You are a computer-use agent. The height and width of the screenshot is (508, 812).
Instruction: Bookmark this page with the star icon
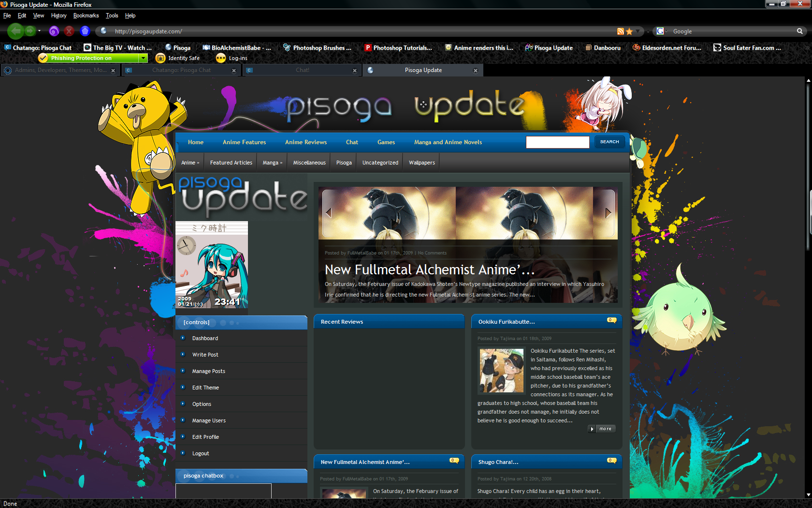(629, 31)
